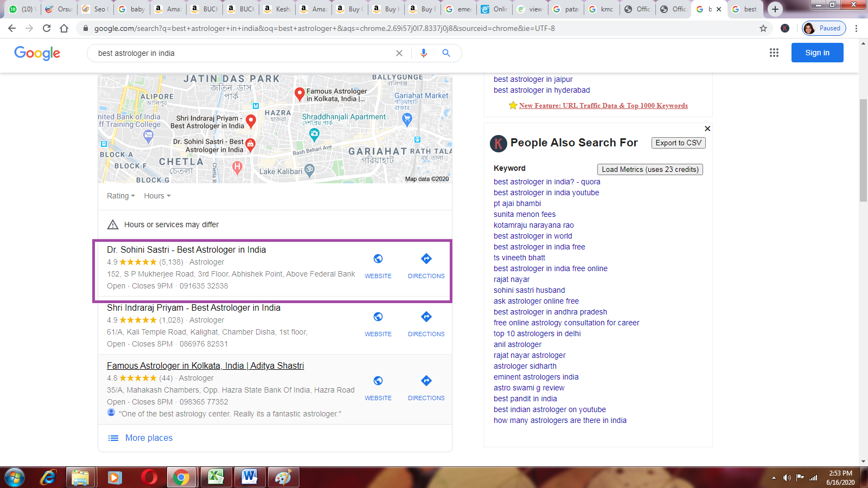Submit search with the magnifier icon
The width and height of the screenshot is (868, 488).
[x=446, y=53]
